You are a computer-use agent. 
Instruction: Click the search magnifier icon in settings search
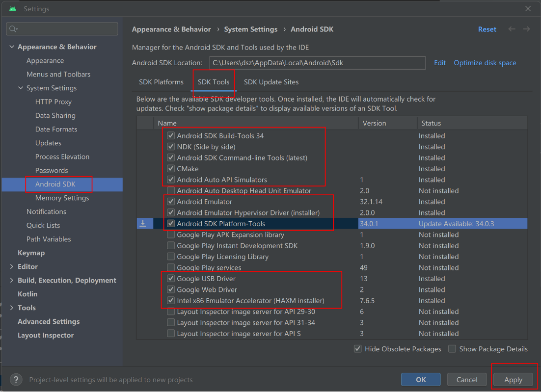pos(13,29)
